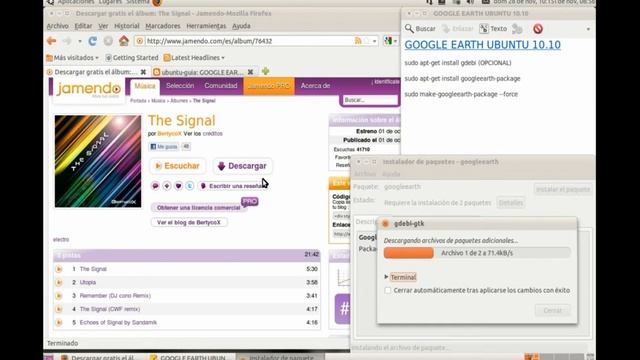This screenshot has height=360, width=640.
Task: Open the Ayuda menu in Firefox
Action: [241, 26]
